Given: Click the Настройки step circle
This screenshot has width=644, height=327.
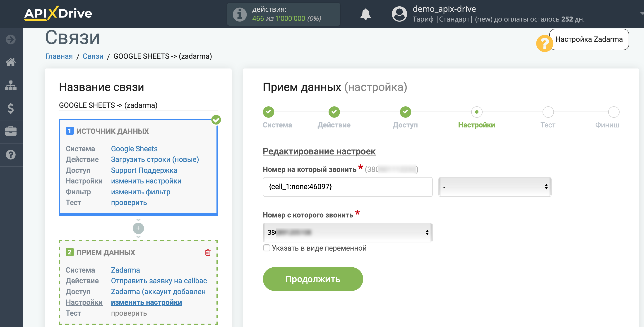Looking at the screenshot, I should [476, 112].
